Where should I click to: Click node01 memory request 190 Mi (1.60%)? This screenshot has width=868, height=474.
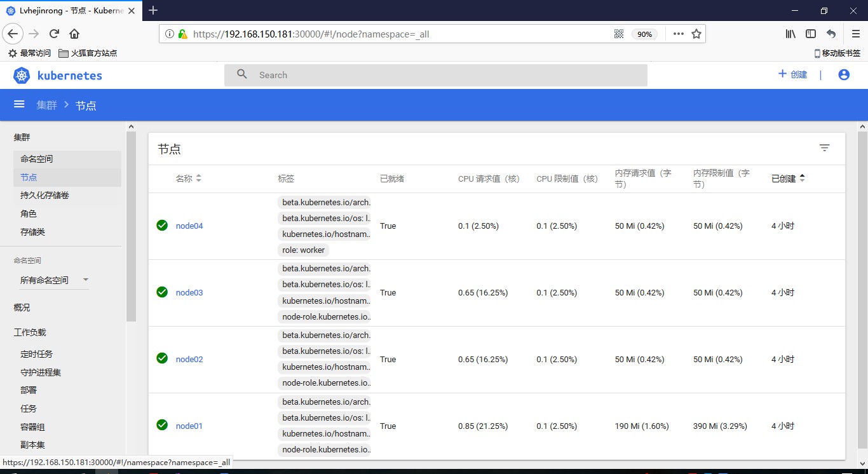pyautogui.click(x=642, y=426)
